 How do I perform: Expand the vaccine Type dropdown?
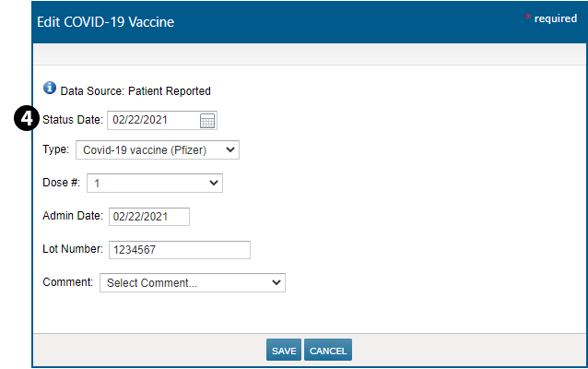click(x=157, y=149)
